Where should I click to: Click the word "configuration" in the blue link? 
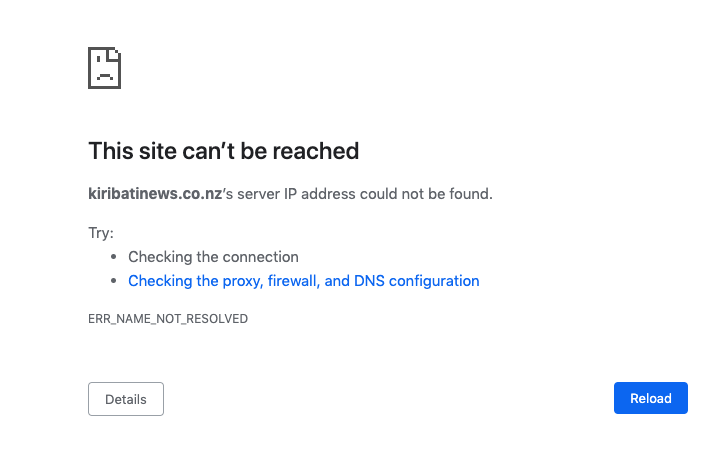(x=435, y=281)
